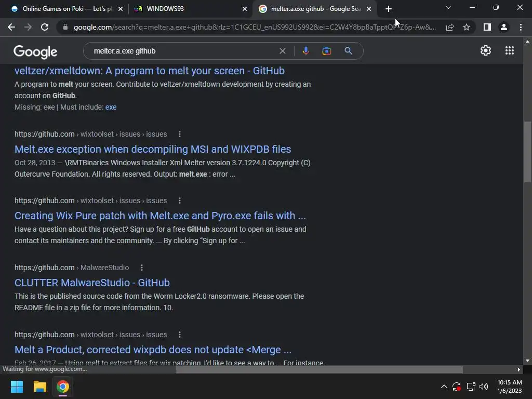Click the horizontal scrollbar thumb
This screenshot has width=532, height=399.
pyautogui.click(x=320, y=369)
